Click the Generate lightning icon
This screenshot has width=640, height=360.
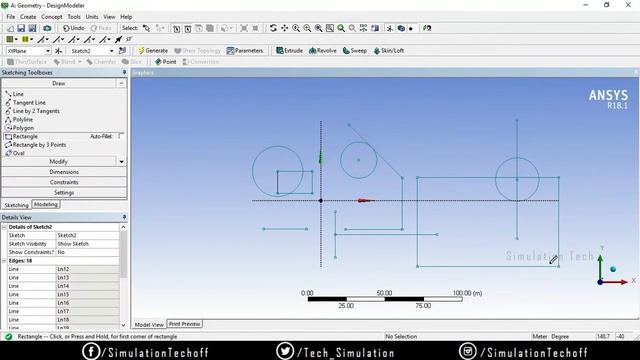(142, 51)
